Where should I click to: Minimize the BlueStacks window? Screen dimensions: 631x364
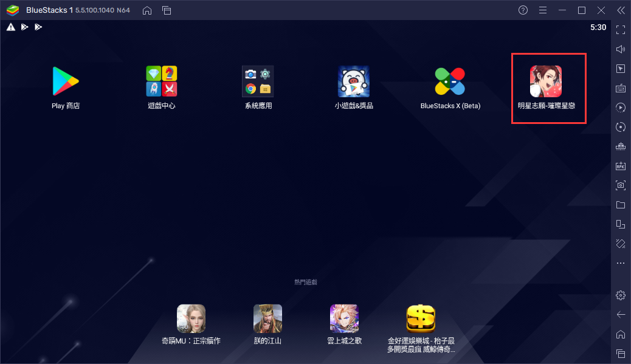[562, 10]
